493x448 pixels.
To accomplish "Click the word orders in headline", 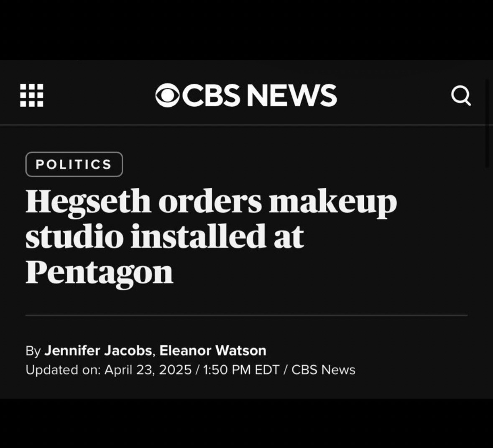I will pos(210,202).
